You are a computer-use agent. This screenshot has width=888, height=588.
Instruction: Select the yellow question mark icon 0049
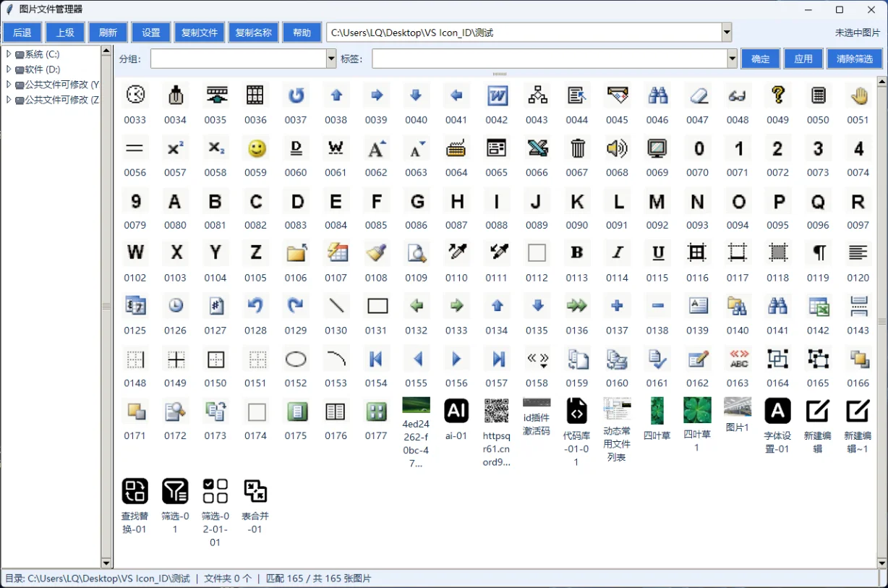click(x=778, y=96)
